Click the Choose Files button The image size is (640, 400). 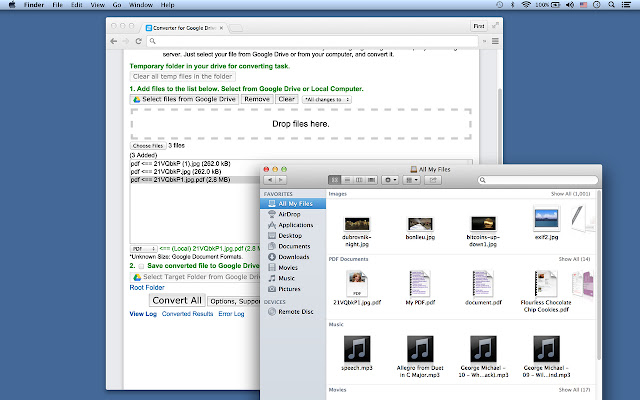pos(148,146)
